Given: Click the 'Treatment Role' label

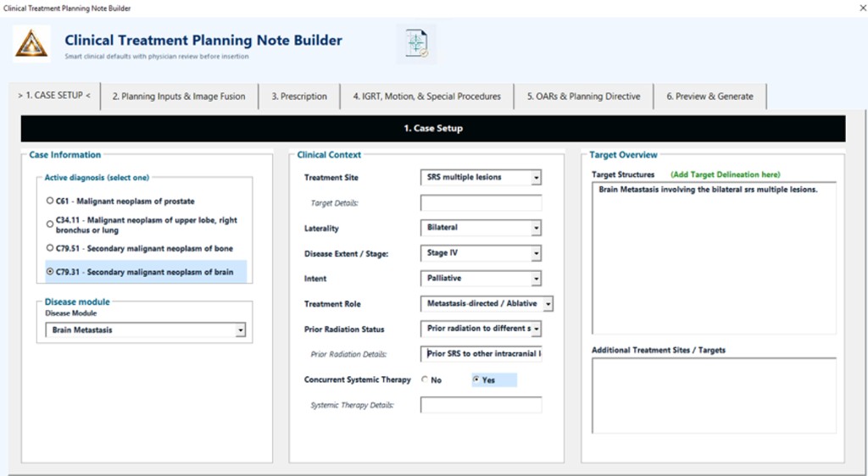Looking at the screenshot, I should (x=332, y=304).
